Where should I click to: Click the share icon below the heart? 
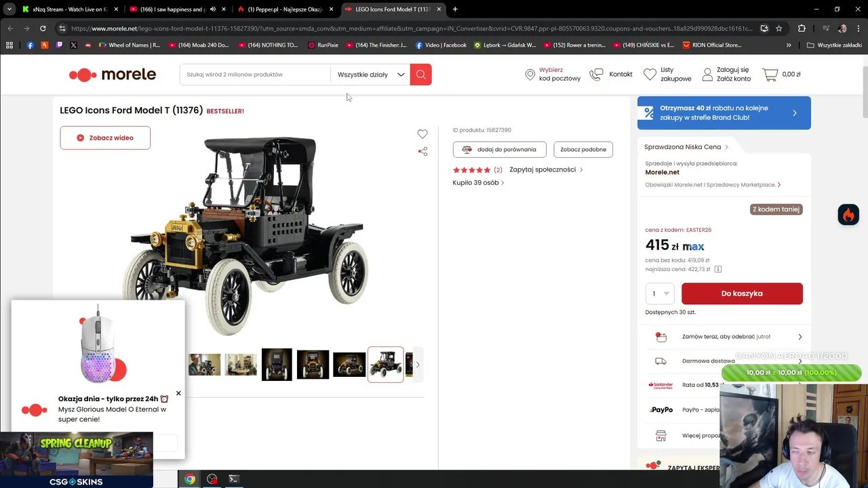[422, 151]
